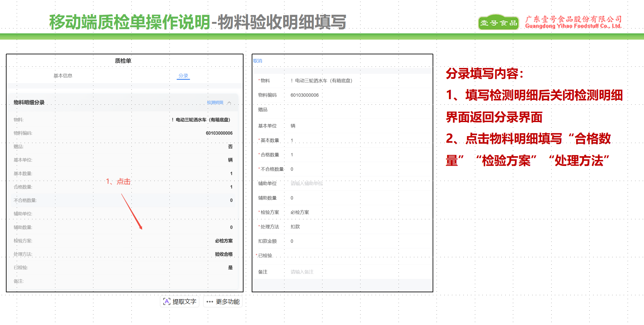Select the 分录 tab
The image size is (644, 325).
point(183,76)
